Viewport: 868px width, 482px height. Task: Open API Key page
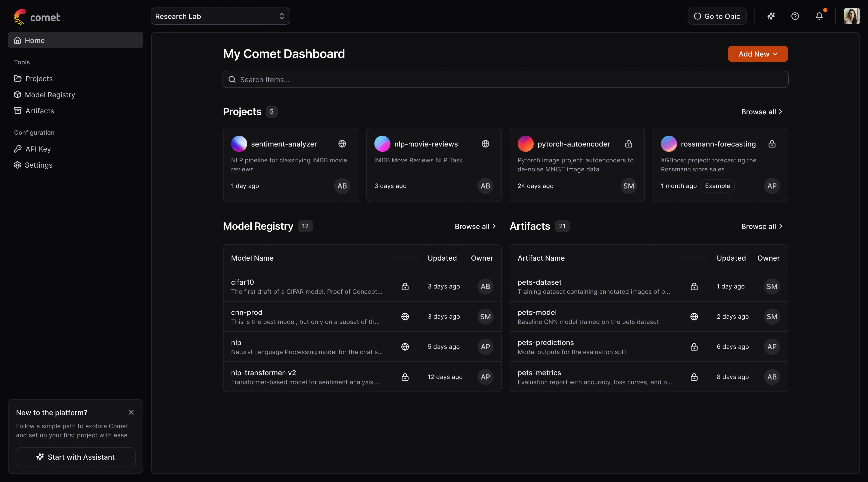pos(32,149)
